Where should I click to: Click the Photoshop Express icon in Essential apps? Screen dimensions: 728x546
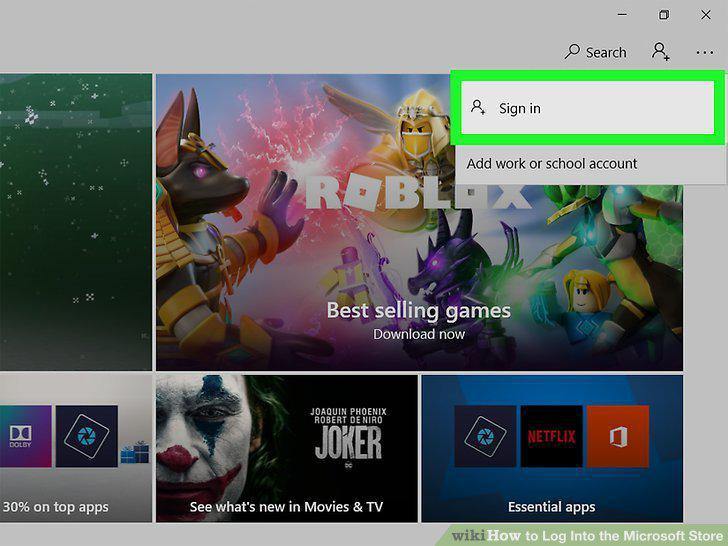pos(485,436)
